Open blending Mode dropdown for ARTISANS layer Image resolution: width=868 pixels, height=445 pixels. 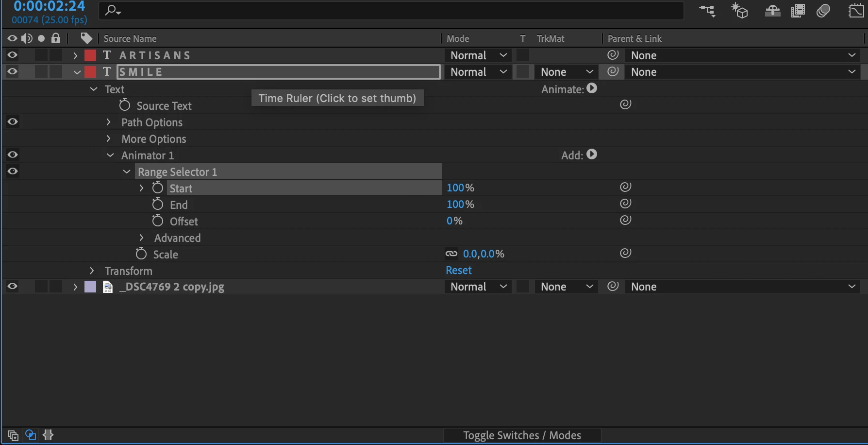click(x=478, y=55)
